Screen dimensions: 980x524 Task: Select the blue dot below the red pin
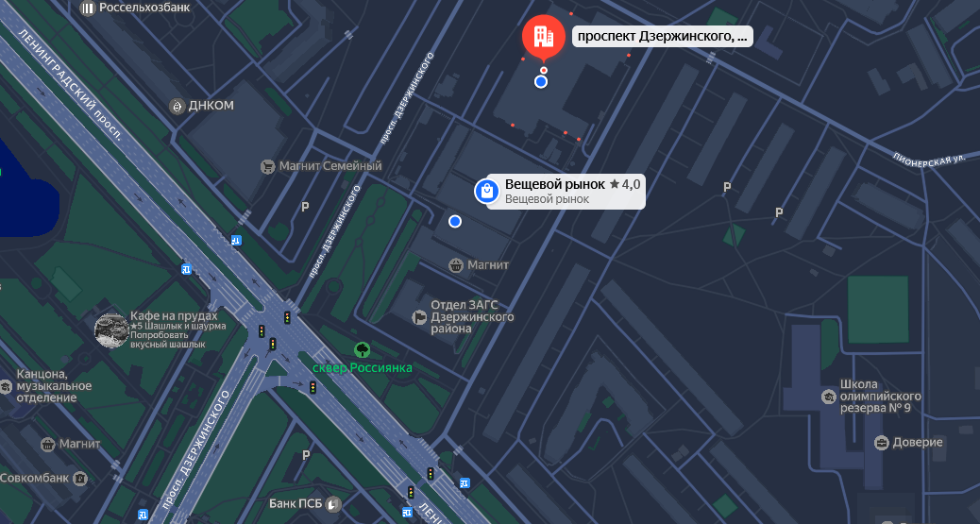541,82
